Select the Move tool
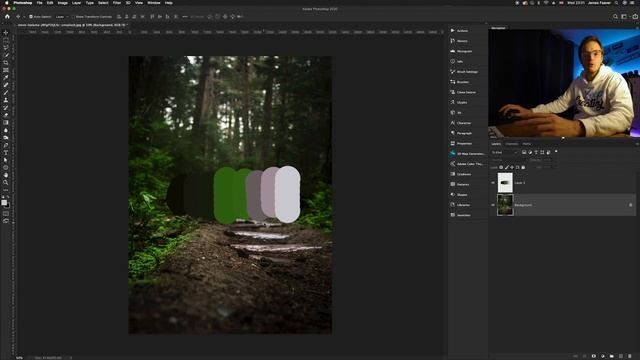 click(6, 33)
